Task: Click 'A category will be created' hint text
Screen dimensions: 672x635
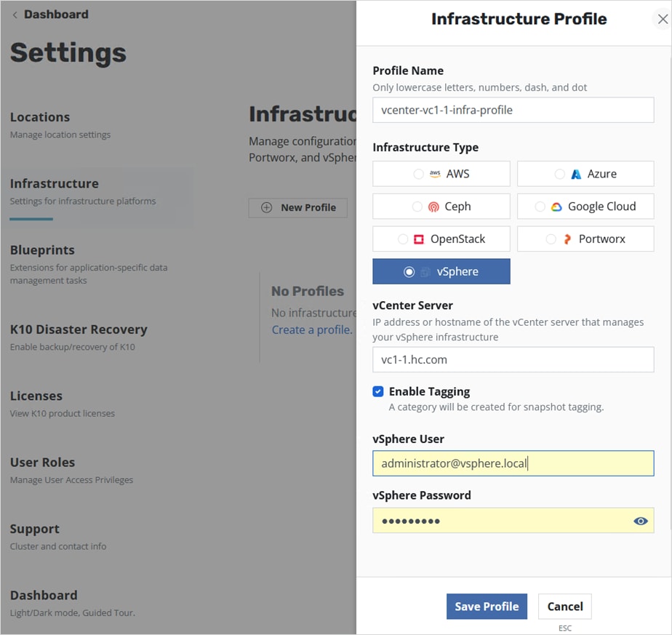Action: (496, 407)
